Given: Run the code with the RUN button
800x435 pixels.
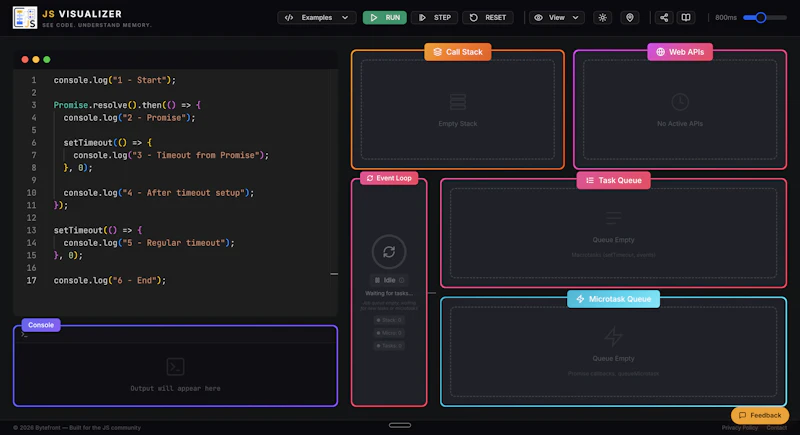Looking at the screenshot, I should tap(385, 17).
